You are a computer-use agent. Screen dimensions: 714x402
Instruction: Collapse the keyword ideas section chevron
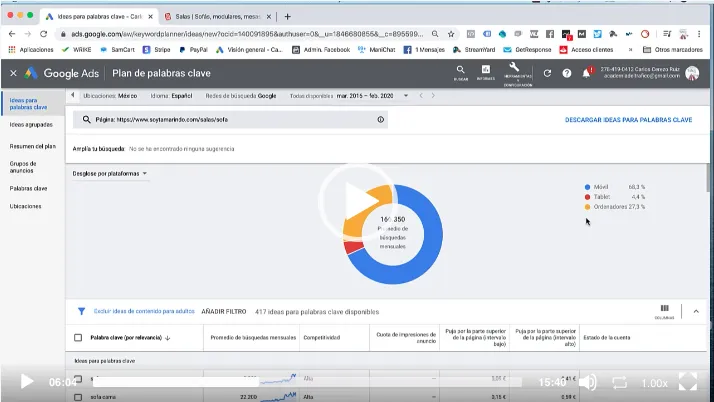click(696, 311)
